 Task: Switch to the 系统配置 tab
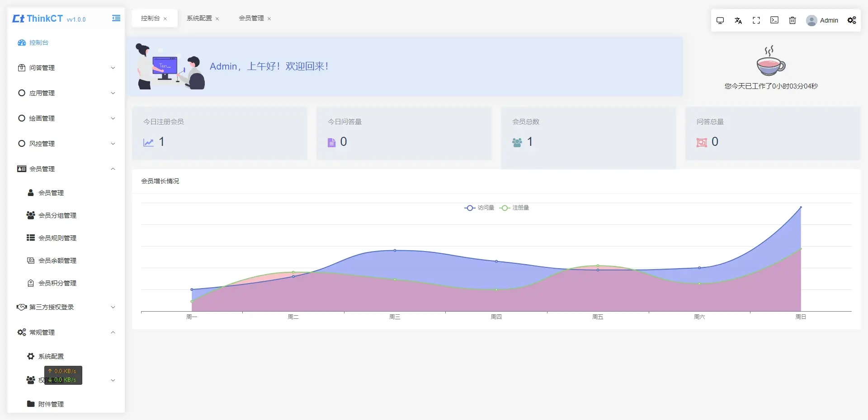tap(199, 19)
